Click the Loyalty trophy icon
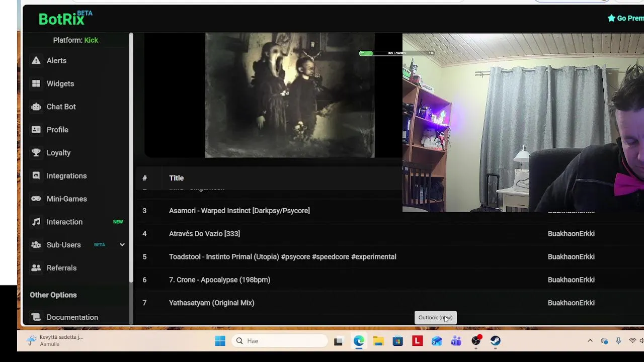Screen dimensions: 644x362 (36, 153)
